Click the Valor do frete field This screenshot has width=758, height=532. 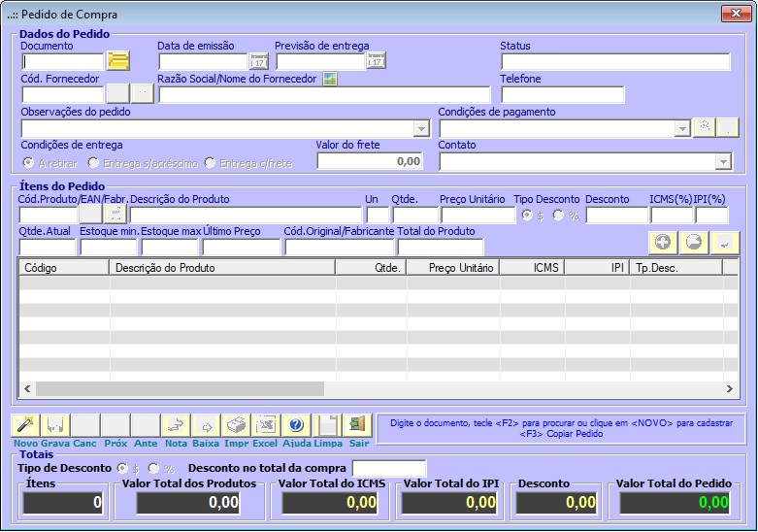(370, 161)
